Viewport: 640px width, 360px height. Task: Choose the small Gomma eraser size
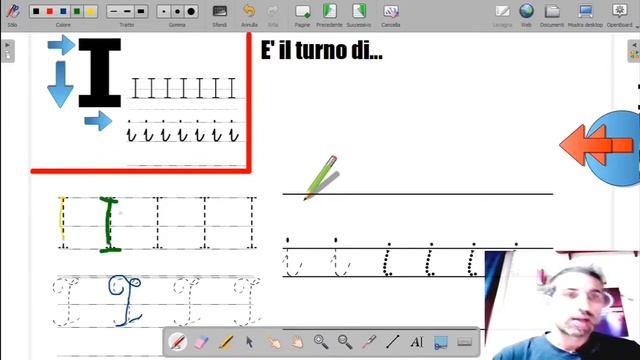coord(164,11)
